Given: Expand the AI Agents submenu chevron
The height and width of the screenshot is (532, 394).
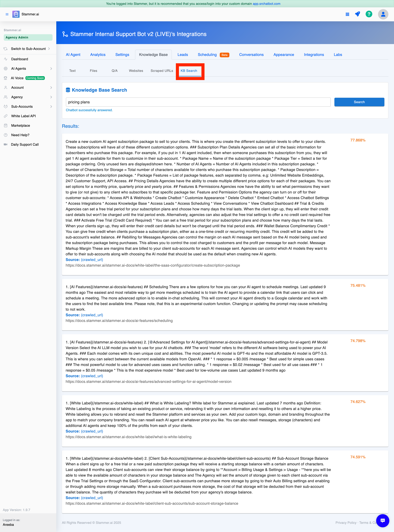Looking at the screenshot, I should 51,69.
